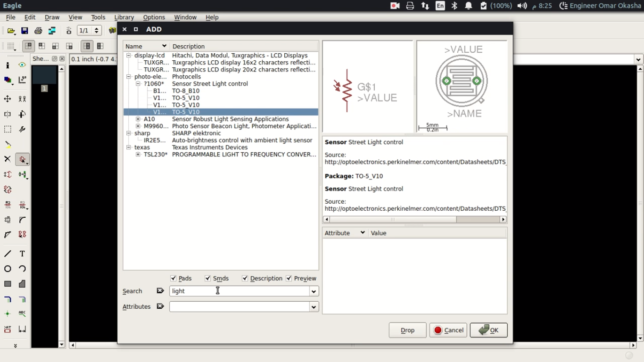This screenshot has height=362, width=644.
Task: Select the Pinswap tool
Action: click(8, 174)
